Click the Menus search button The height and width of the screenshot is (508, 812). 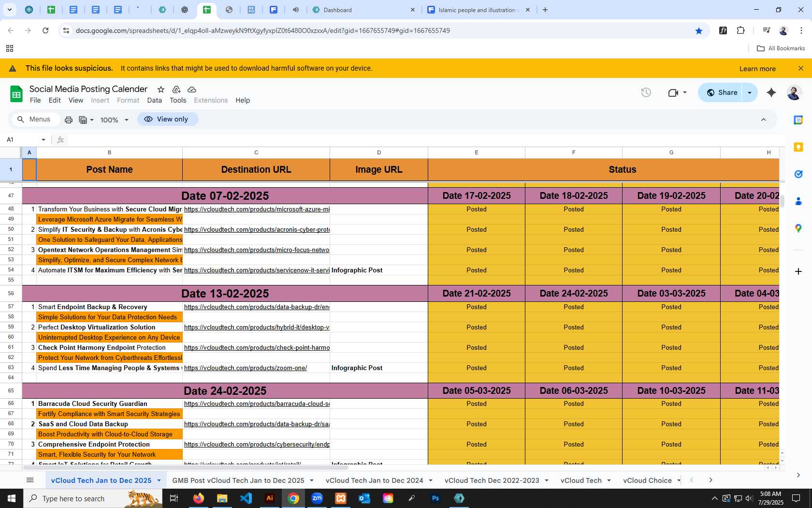point(35,119)
